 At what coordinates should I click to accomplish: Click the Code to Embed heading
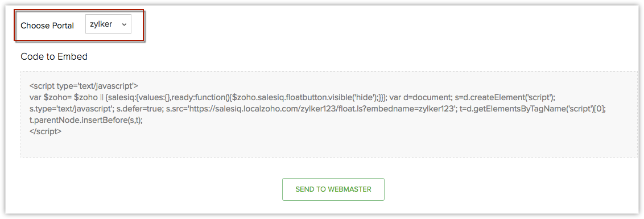coord(54,57)
